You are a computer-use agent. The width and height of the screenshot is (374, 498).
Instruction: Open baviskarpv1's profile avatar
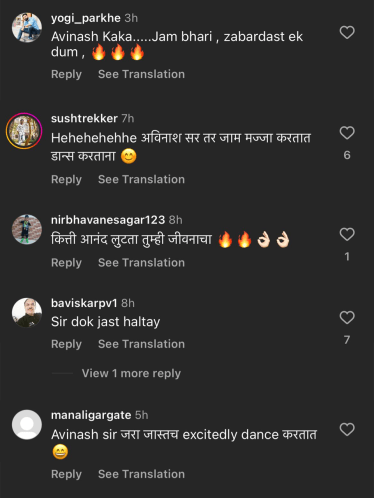pyautogui.click(x=27, y=313)
